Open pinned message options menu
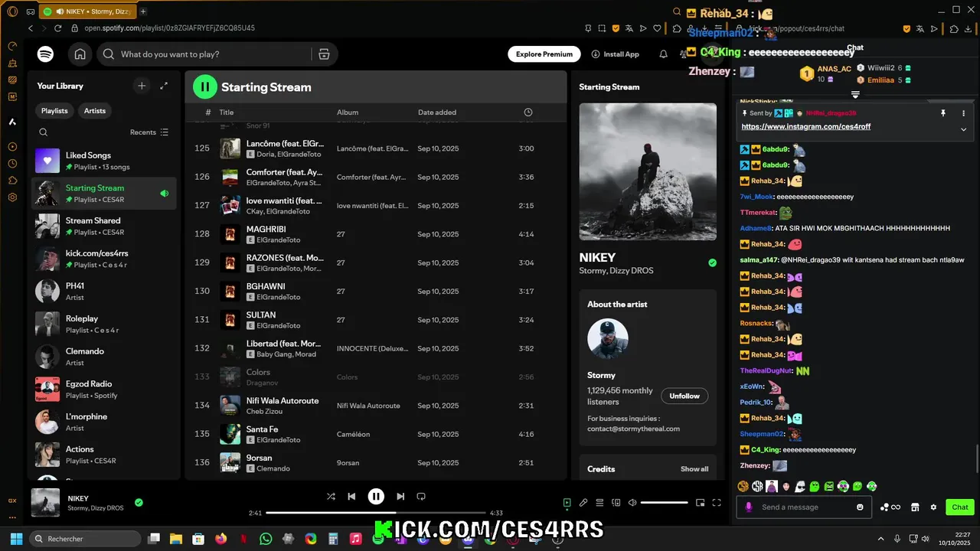The image size is (980, 551). [963, 113]
